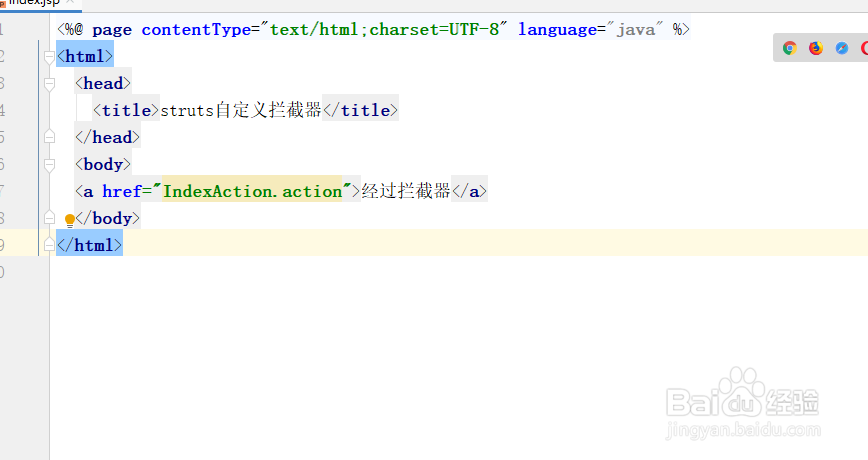Open page in Chrome browser icon
Screen dimensions: 868x460
(790, 48)
